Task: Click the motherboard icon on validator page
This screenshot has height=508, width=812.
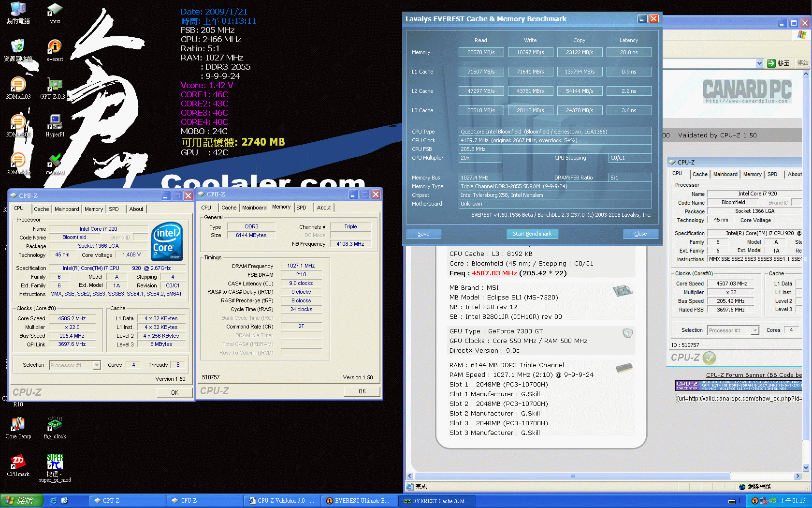Action: pyautogui.click(x=623, y=291)
